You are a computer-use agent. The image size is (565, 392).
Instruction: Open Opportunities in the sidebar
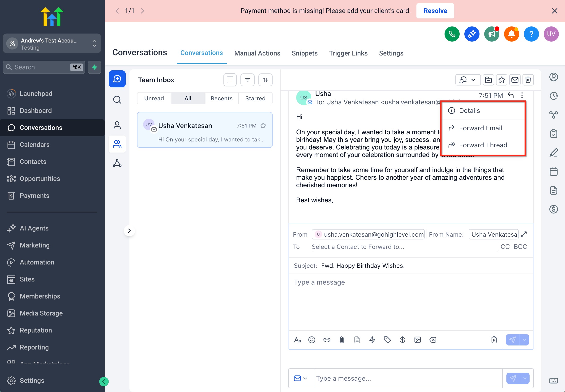pos(40,179)
